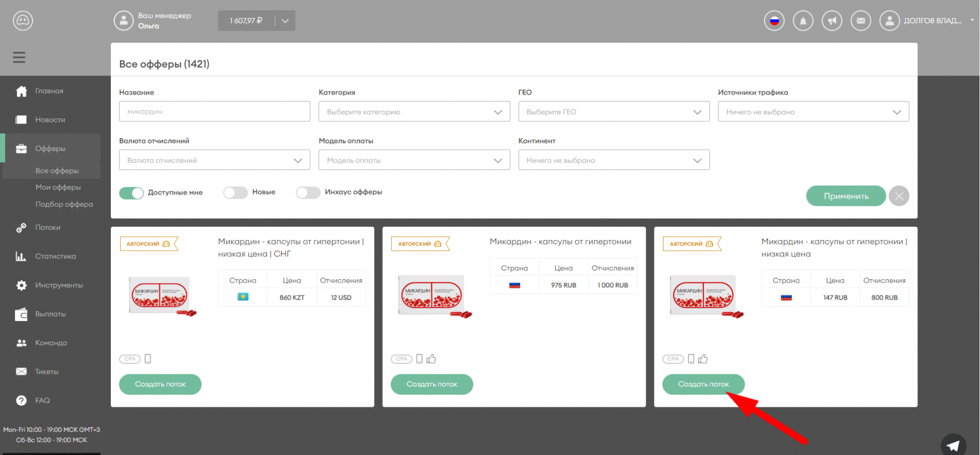Screen dimensions: 980x455
Task: Expand the balance 1 607,97 ₽ dropdown arrow
Action: point(285,21)
